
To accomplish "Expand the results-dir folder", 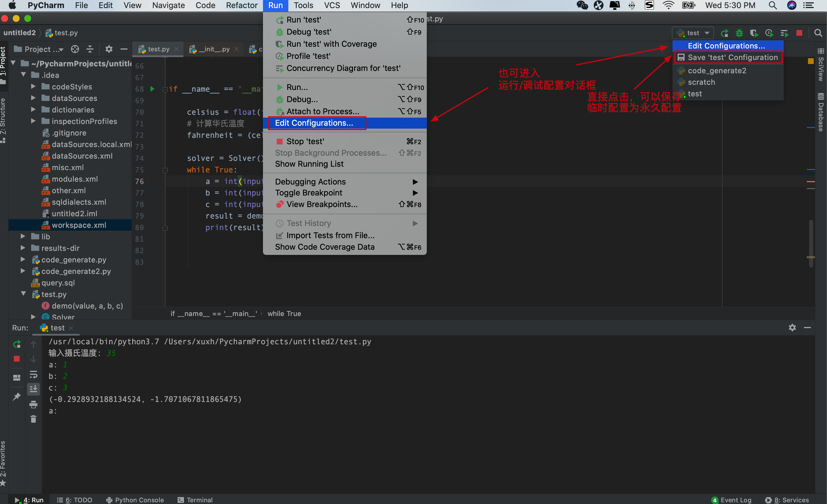I will [23, 248].
